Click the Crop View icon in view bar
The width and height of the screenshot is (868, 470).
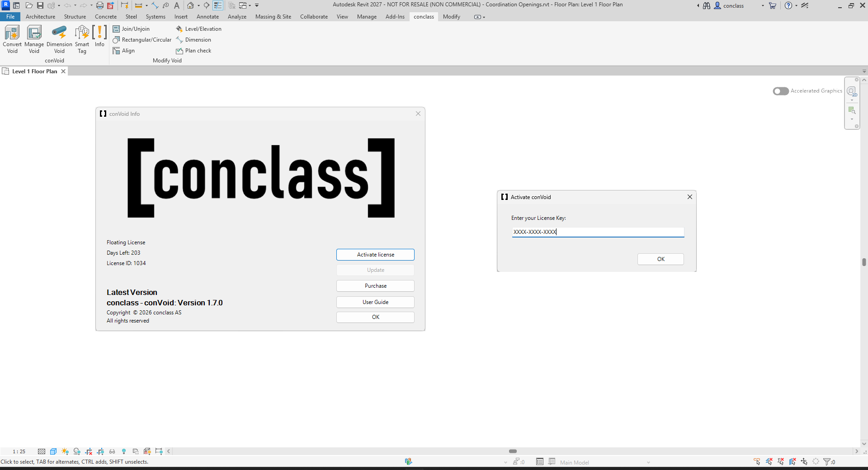point(89,451)
